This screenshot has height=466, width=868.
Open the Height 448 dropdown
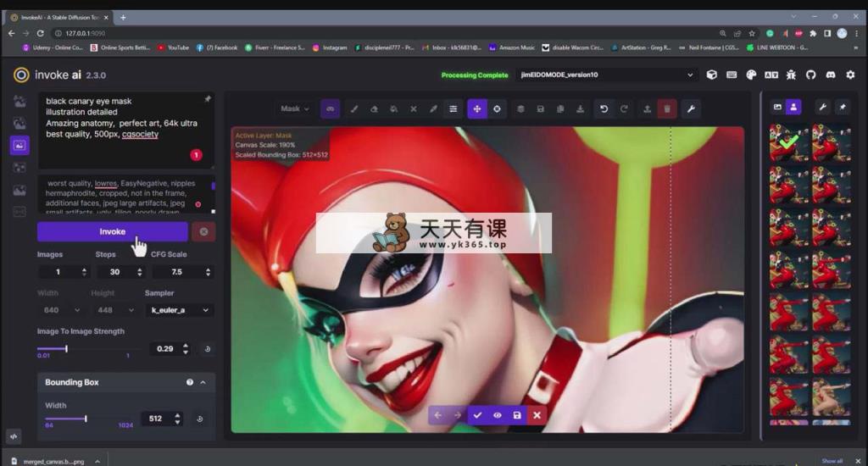click(115, 310)
